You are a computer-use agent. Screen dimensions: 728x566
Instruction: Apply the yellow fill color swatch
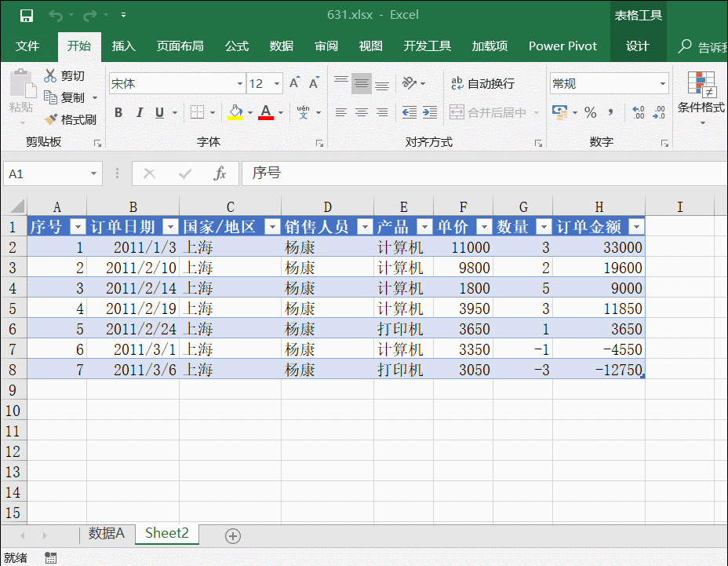(235, 113)
